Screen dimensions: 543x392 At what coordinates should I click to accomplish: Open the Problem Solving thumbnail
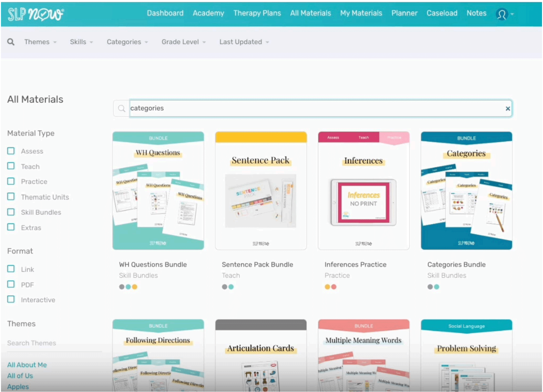coord(466,356)
